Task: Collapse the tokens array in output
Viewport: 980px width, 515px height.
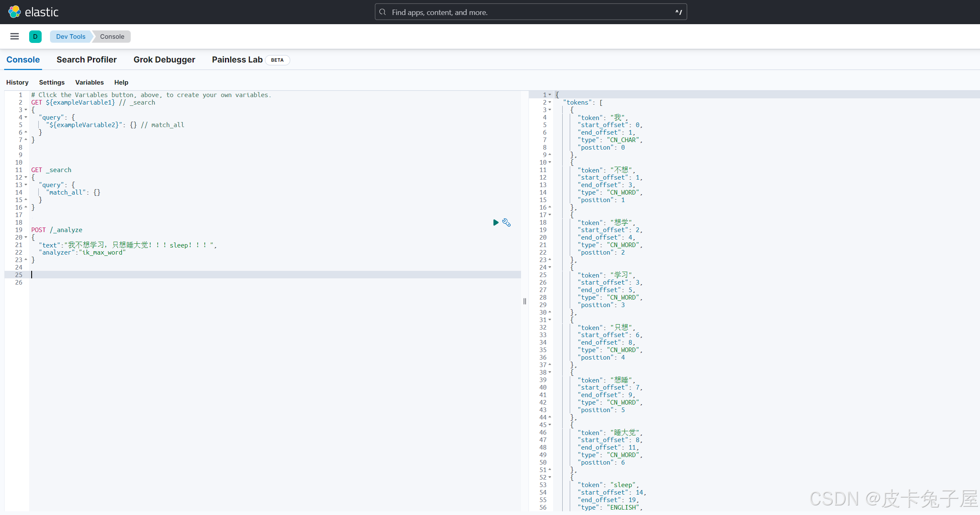Action: click(550, 102)
